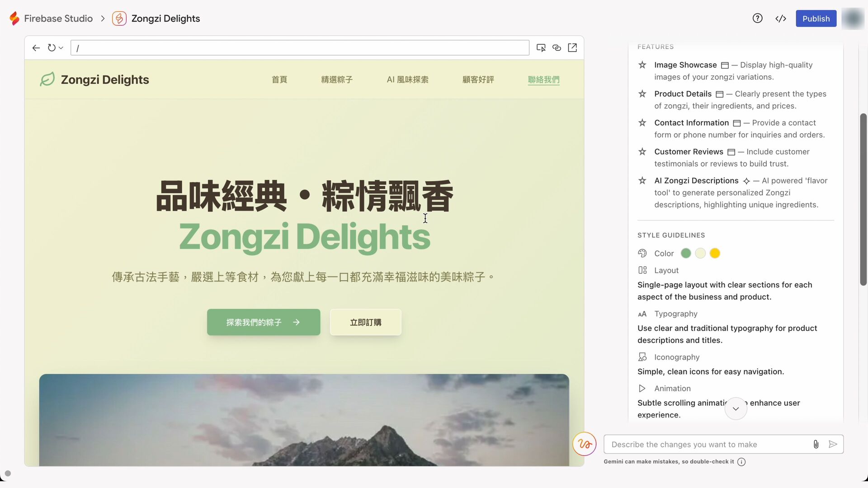Screen dimensions: 868x488
Task: Click the preview back arrow
Action: (x=36, y=48)
